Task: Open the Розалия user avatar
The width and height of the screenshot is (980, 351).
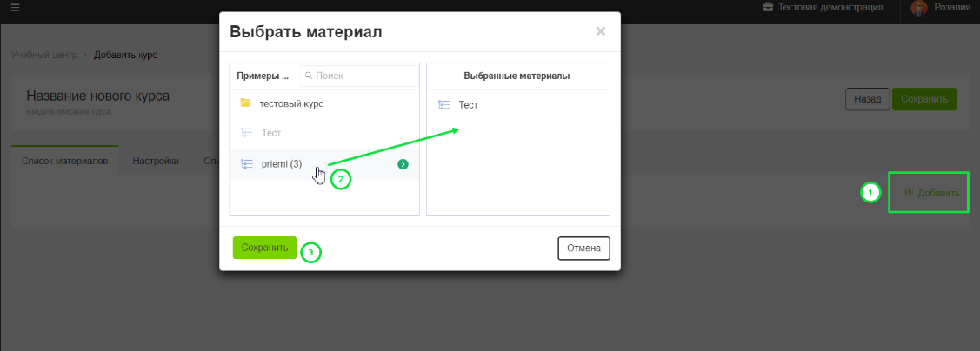Action: [x=919, y=8]
